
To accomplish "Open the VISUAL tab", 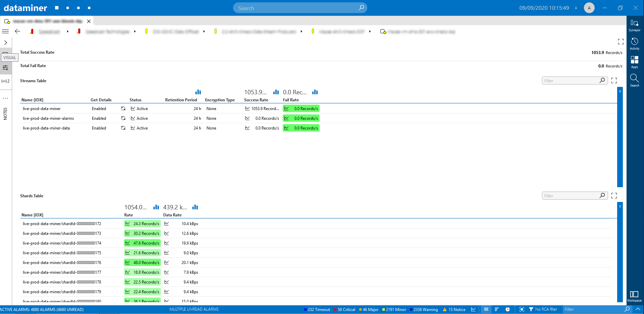I will pos(10,57).
